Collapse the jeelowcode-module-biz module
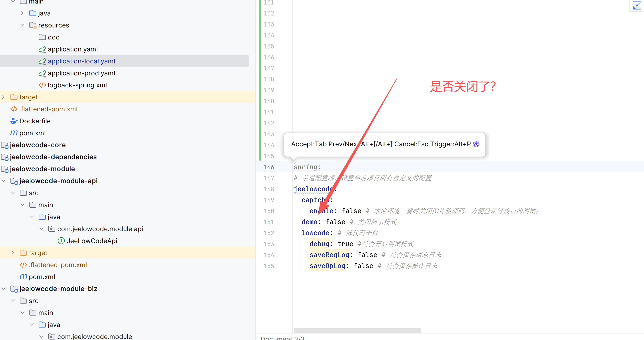Image resolution: width=644 pixels, height=340 pixels. point(3,289)
